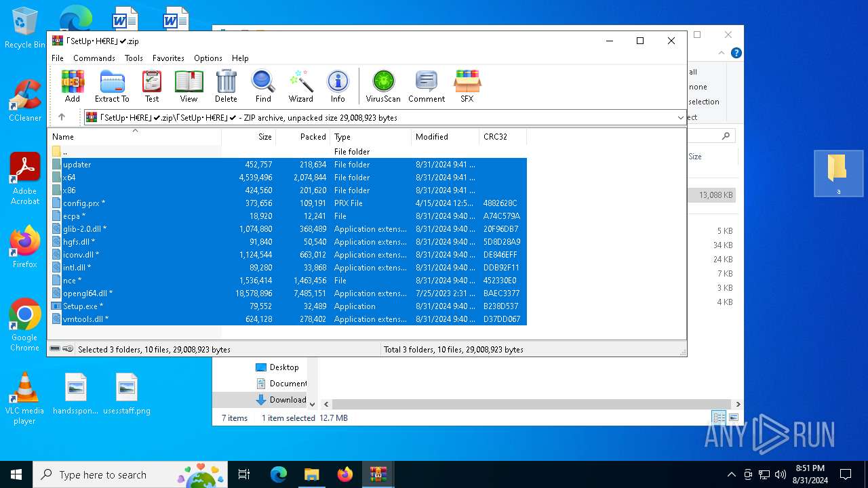This screenshot has height=488, width=868.
Task: Open clock showing 8:51 PM
Action: tap(810, 474)
